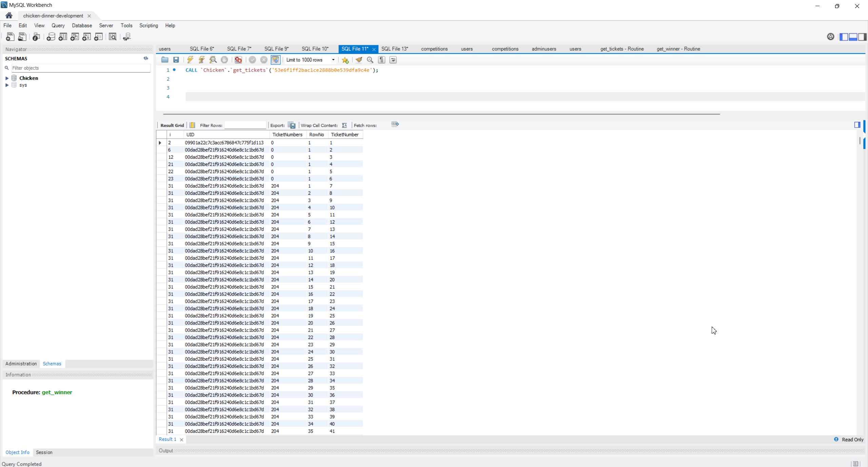Viewport: 868px width, 467px height.
Task: Toggle auto-commit mode button
Action: coord(275,60)
